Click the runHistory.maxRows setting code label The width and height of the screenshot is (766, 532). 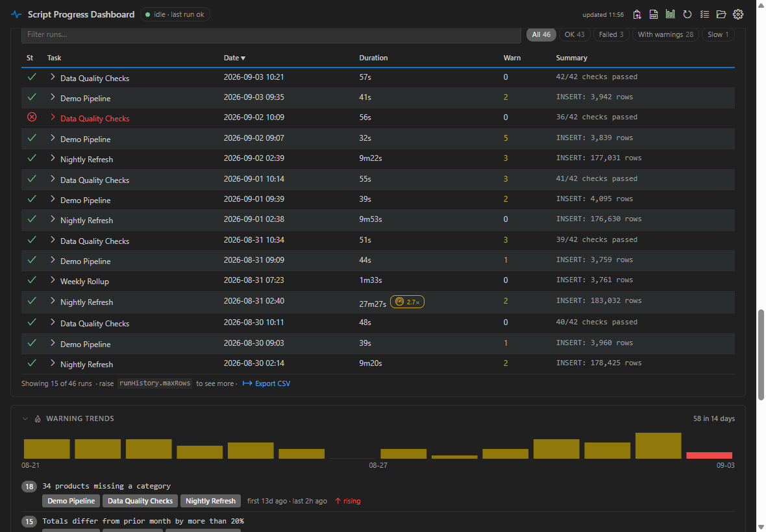tap(155, 383)
